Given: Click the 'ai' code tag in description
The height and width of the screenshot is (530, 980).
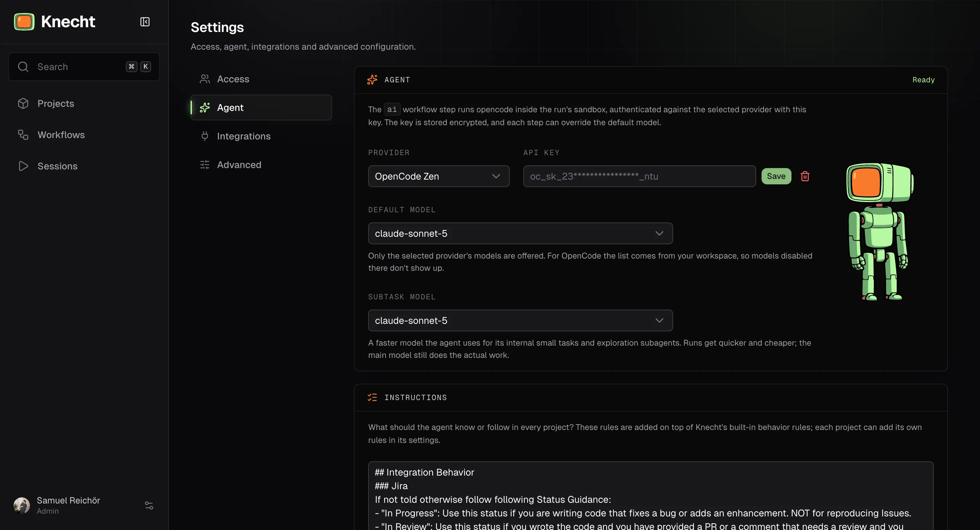Looking at the screenshot, I should point(392,110).
